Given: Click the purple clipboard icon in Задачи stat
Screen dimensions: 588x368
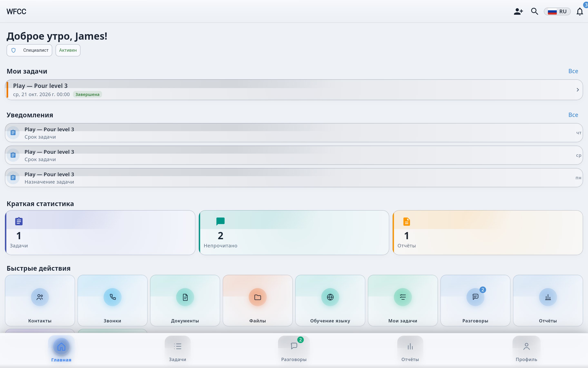Looking at the screenshot, I should click(x=19, y=221).
